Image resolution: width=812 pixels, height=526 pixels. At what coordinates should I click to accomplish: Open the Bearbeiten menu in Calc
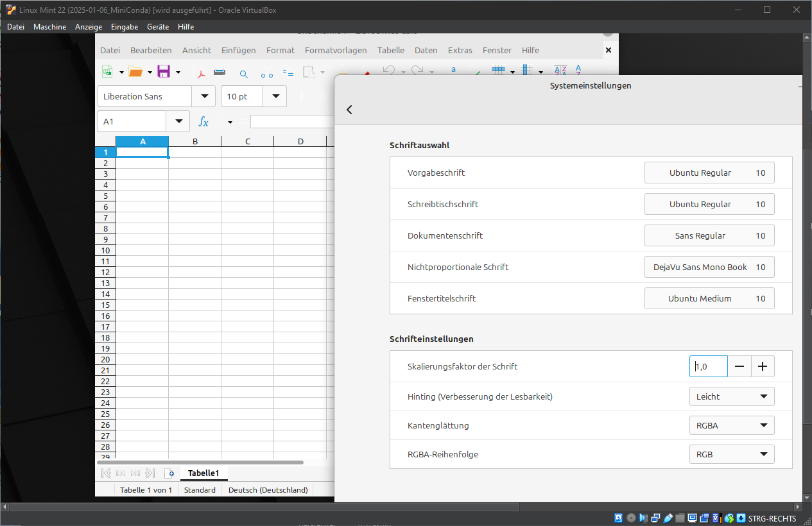coord(151,50)
